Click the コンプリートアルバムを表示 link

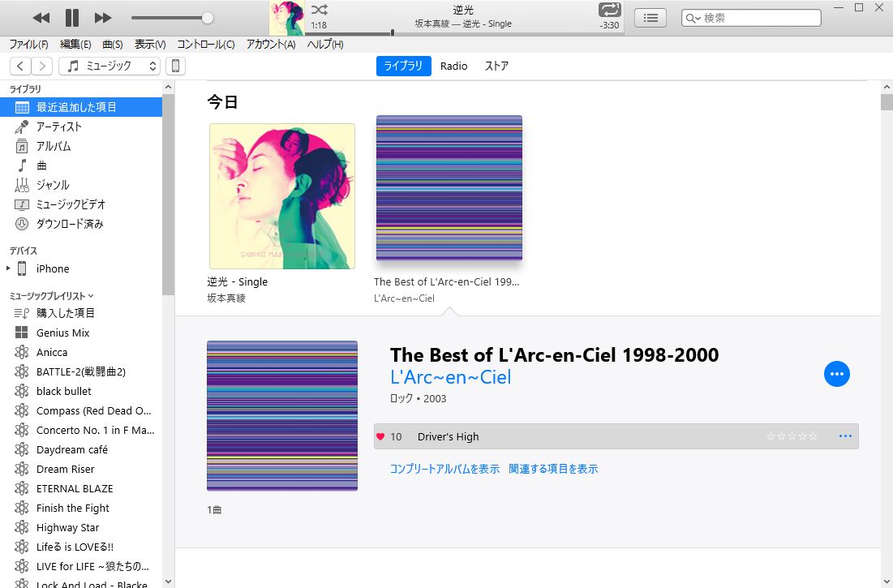[444, 469]
